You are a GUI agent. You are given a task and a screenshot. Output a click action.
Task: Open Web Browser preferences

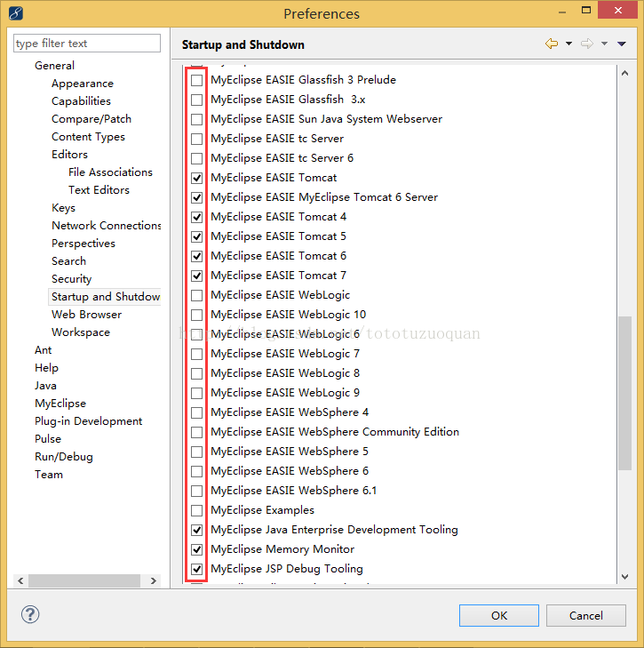86,315
